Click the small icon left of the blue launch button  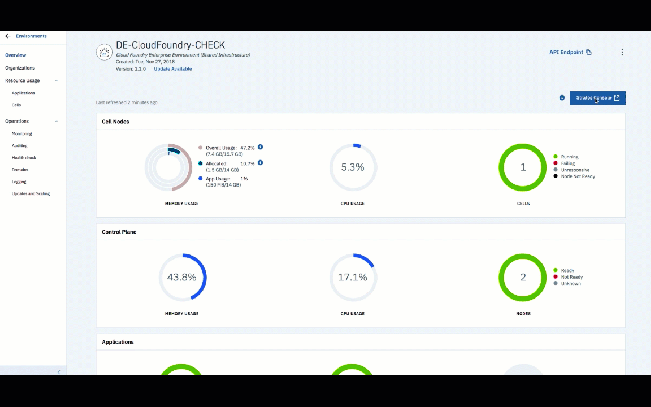pyautogui.click(x=562, y=98)
